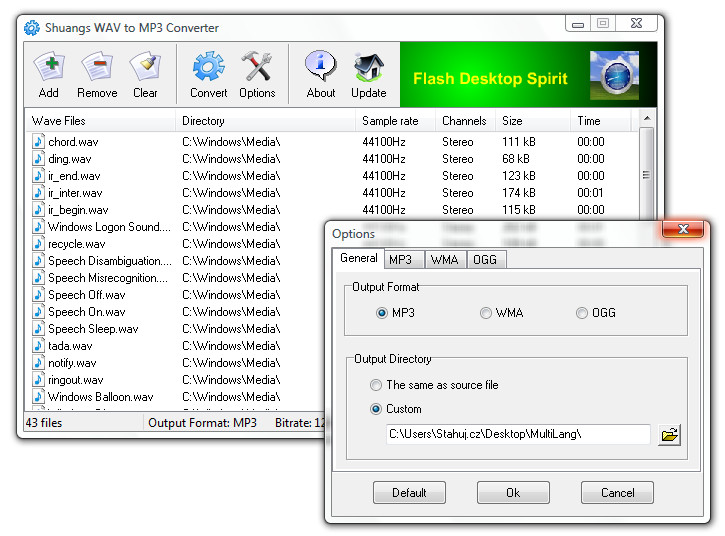This screenshot has width=725, height=536.
Task: Select the Speech Misrecognition file row
Action: pos(108,278)
